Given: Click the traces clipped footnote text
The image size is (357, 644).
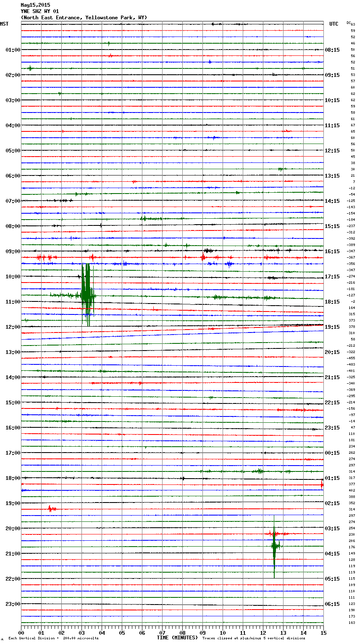Looking at the screenshot, I should (x=254, y=638).
